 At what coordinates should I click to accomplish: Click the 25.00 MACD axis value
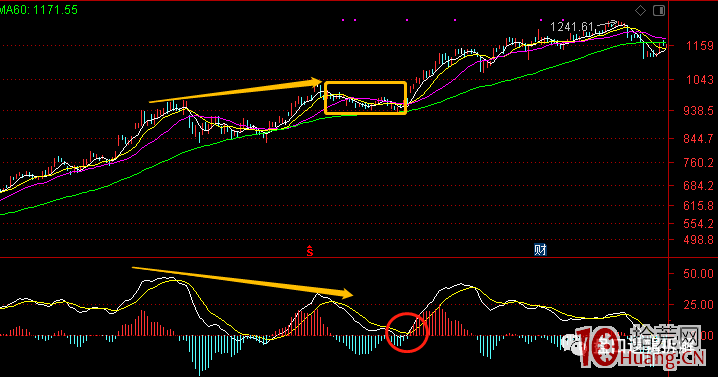pyautogui.click(x=698, y=305)
